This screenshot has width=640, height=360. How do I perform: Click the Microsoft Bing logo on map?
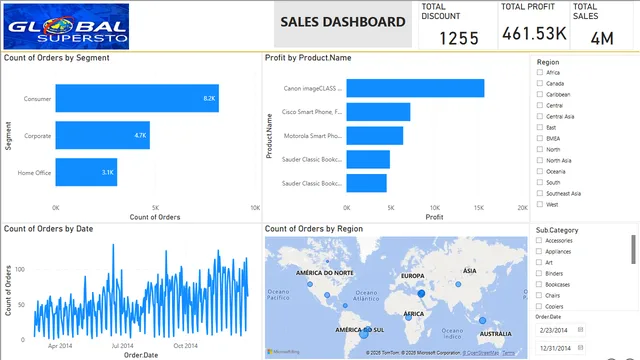coord(283,351)
